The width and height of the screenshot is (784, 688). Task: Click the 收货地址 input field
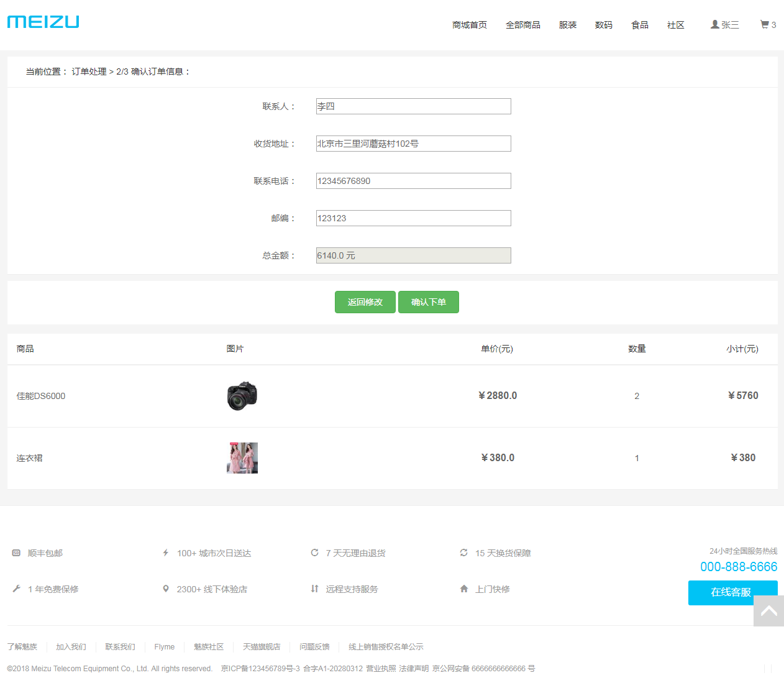tap(414, 144)
